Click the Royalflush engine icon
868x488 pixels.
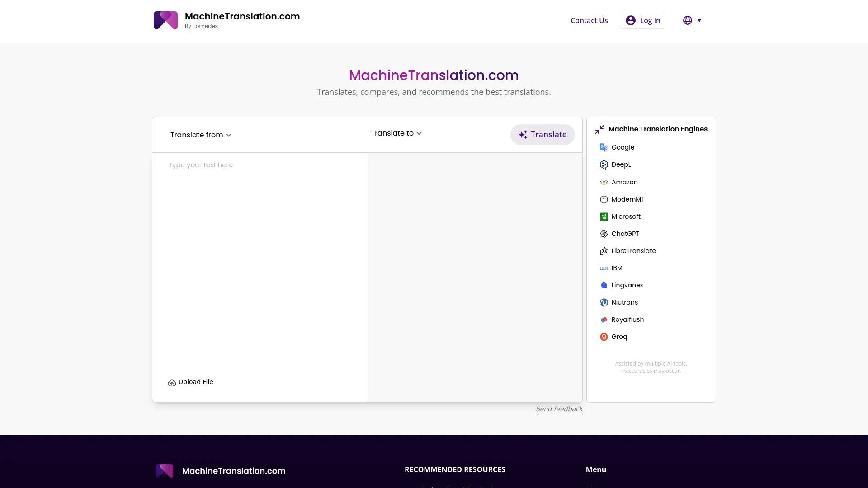tap(604, 319)
